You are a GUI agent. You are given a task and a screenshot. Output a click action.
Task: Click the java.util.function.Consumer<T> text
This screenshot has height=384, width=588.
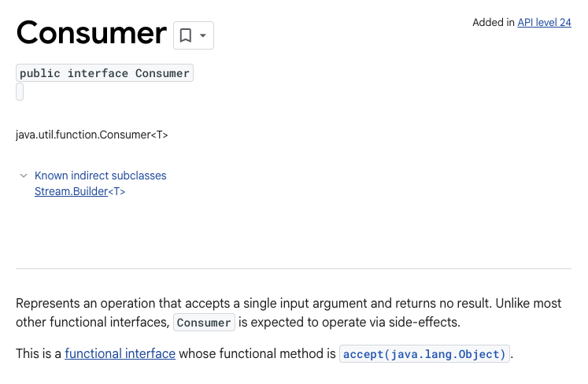(92, 135)
